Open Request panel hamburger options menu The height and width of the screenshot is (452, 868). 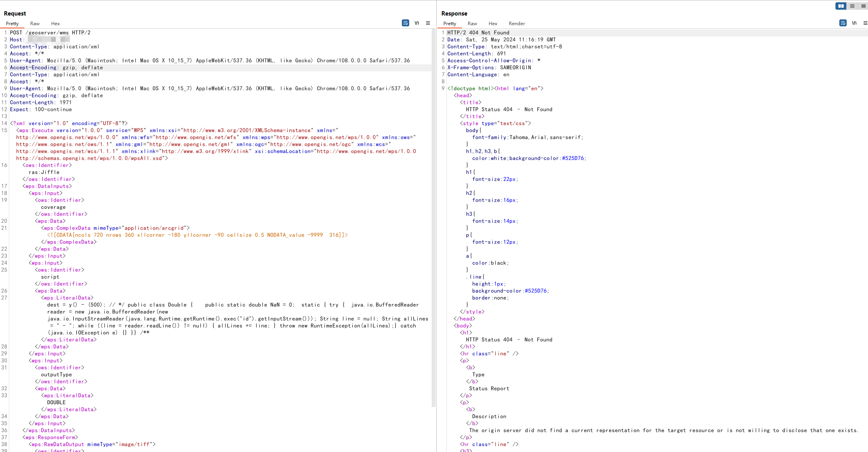(x=428, y=23)
